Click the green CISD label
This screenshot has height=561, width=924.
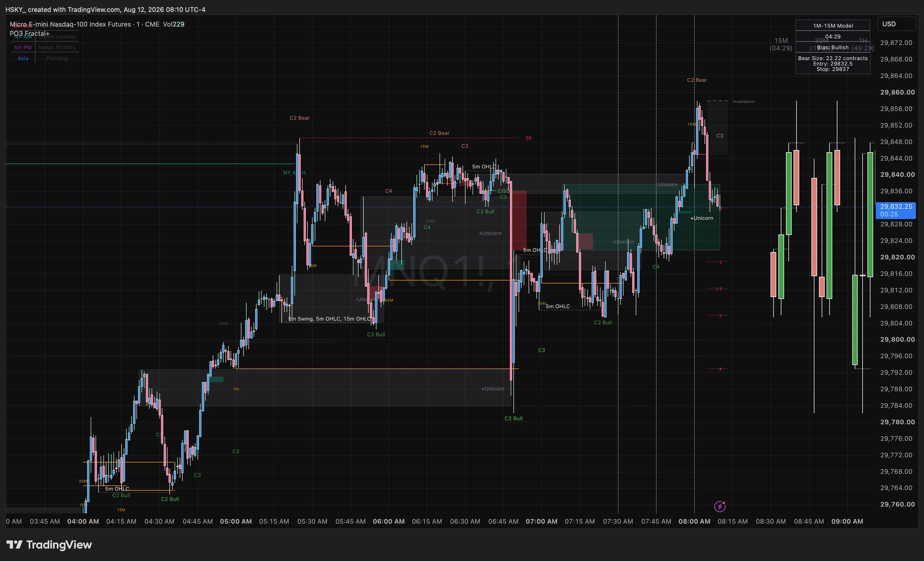(x=503, y=191)
